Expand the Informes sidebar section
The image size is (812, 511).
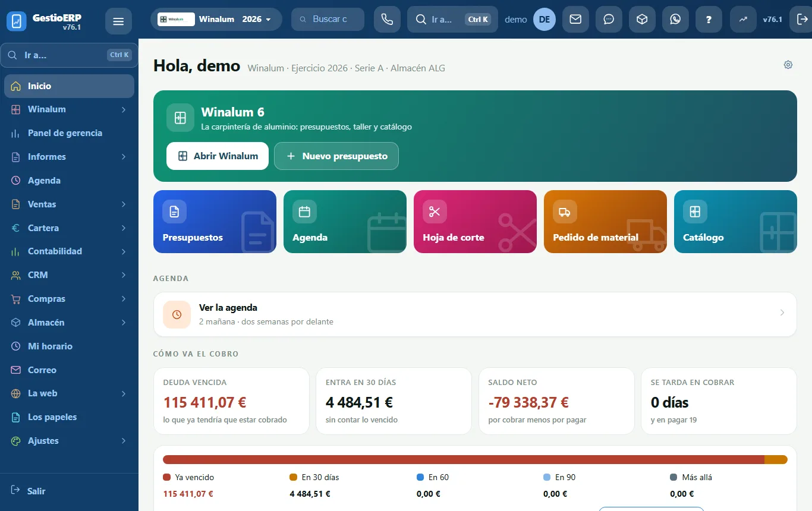point(69,157)
